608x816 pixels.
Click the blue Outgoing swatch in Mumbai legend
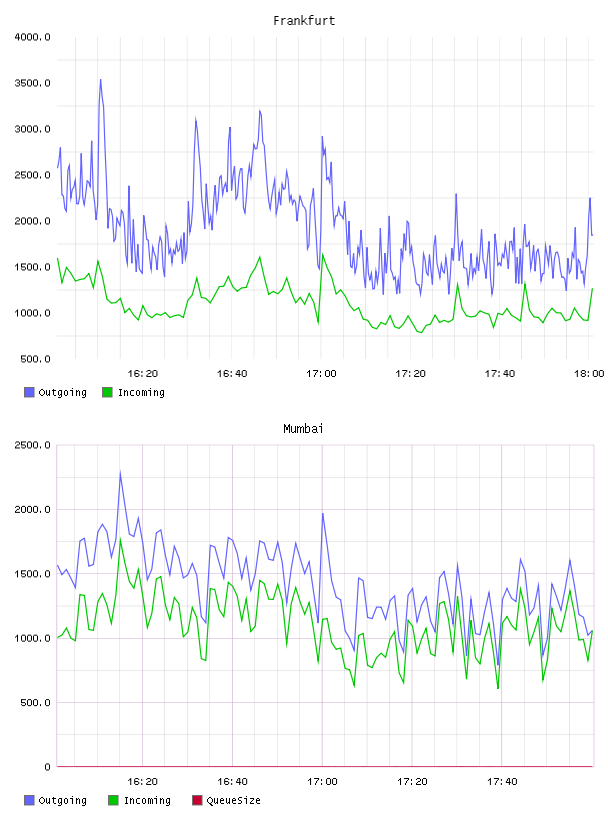coord(29,800)
